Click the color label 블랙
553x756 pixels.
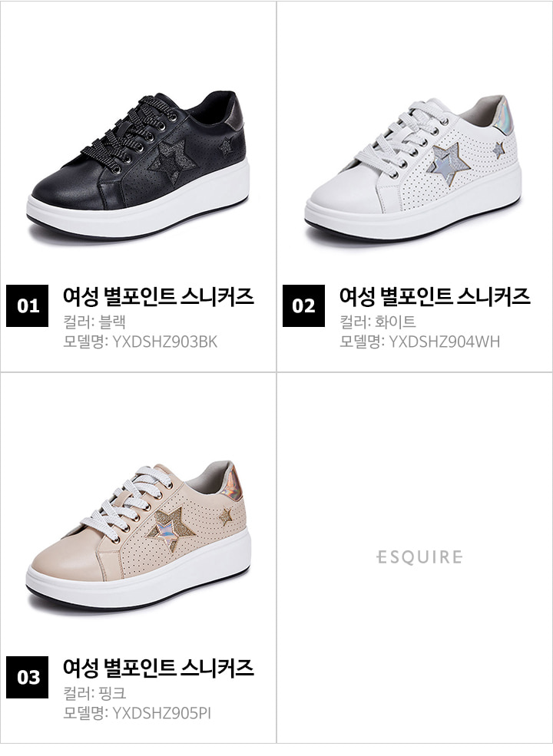click(x=112, y=322)
